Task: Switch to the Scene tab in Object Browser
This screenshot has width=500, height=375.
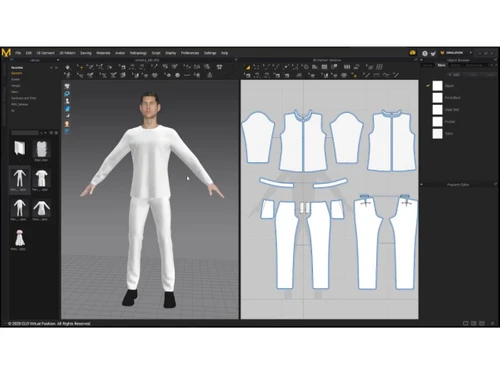Action: [428, 65]
